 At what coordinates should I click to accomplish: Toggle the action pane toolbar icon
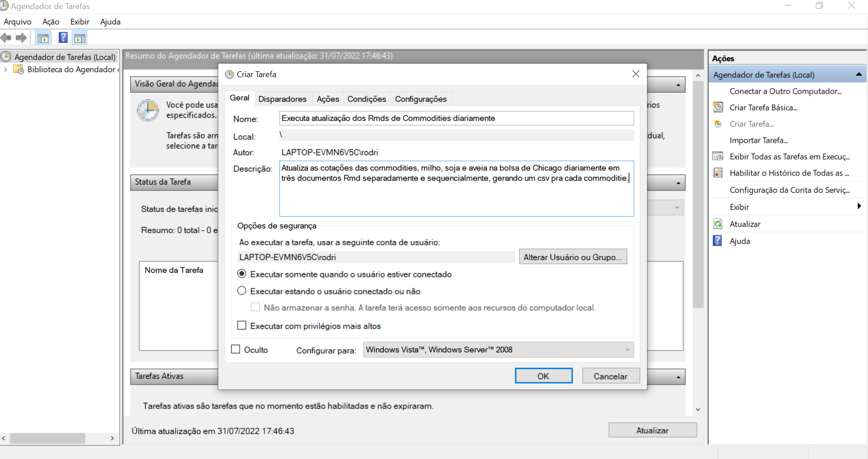tap(80, 38)
